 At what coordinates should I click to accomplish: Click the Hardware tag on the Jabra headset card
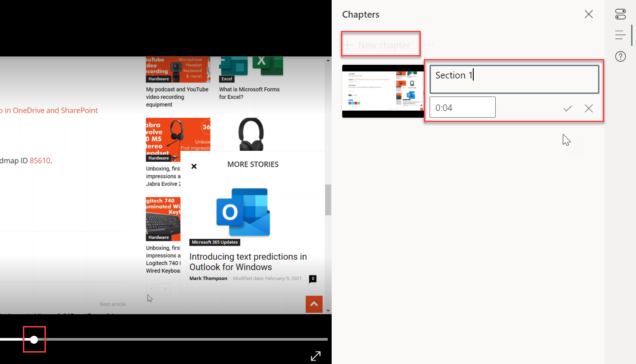[159, 158]
